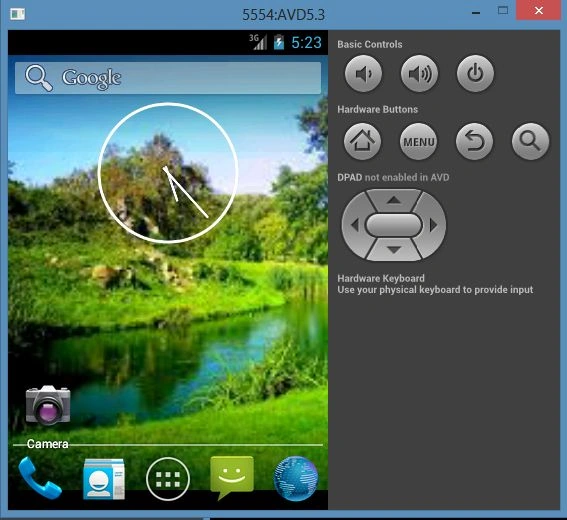
Task: Click the 5554:AVD5.3 window title
Action: pos(284,15)
